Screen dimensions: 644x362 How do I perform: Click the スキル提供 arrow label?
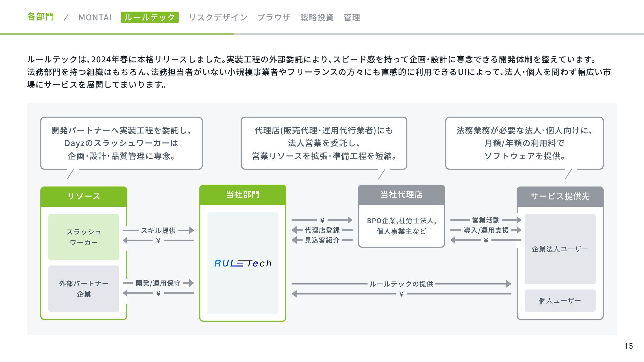158,230
